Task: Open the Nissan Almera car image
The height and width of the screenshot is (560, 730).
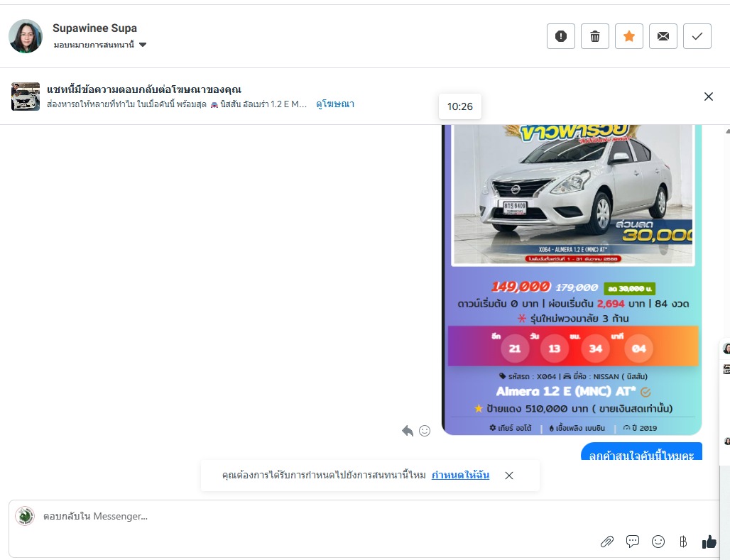Action: (x=573, y=194)
